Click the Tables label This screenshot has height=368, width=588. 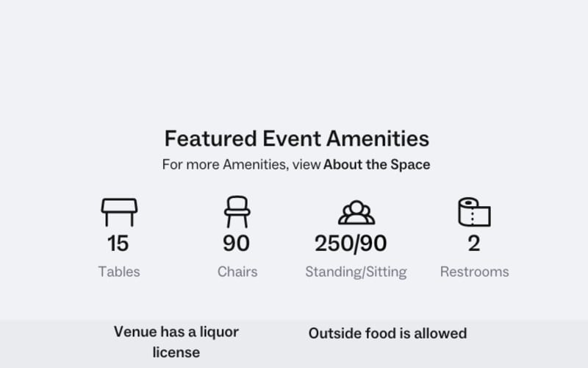[x=119, y=272]
